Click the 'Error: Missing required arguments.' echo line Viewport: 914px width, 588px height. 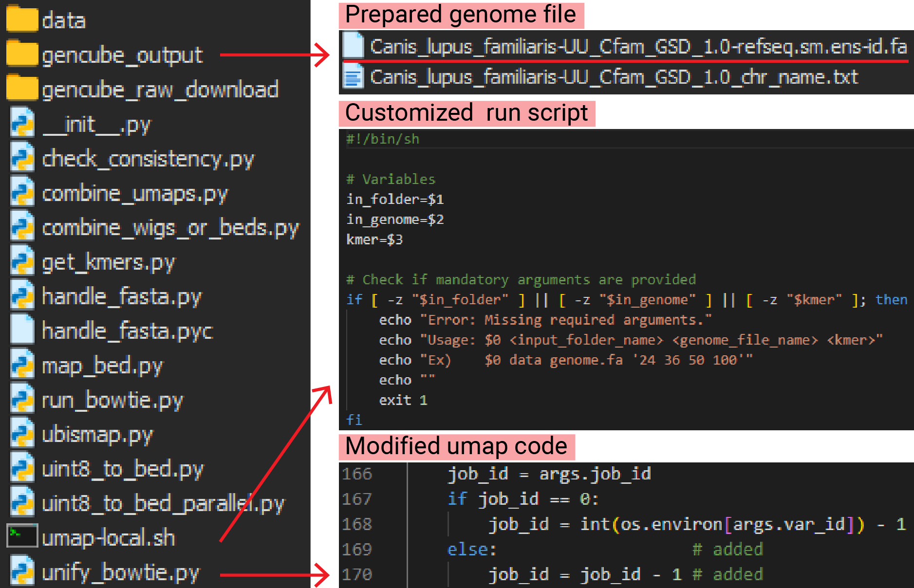point(545,320)
